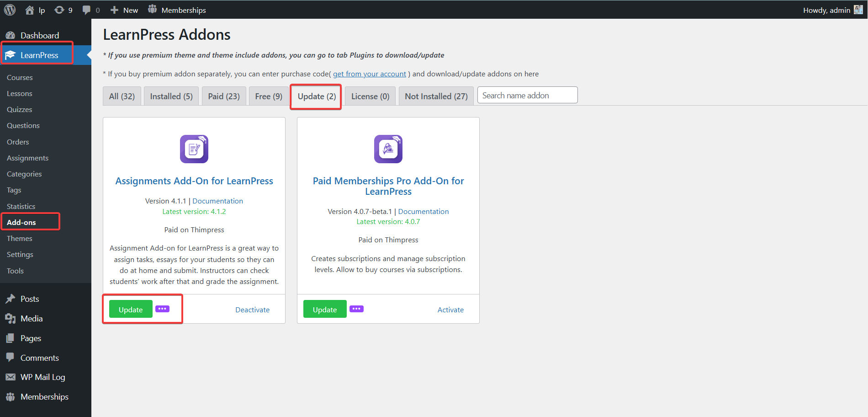
Task: Follow the get from your account link
Action: tap(370, 74)
